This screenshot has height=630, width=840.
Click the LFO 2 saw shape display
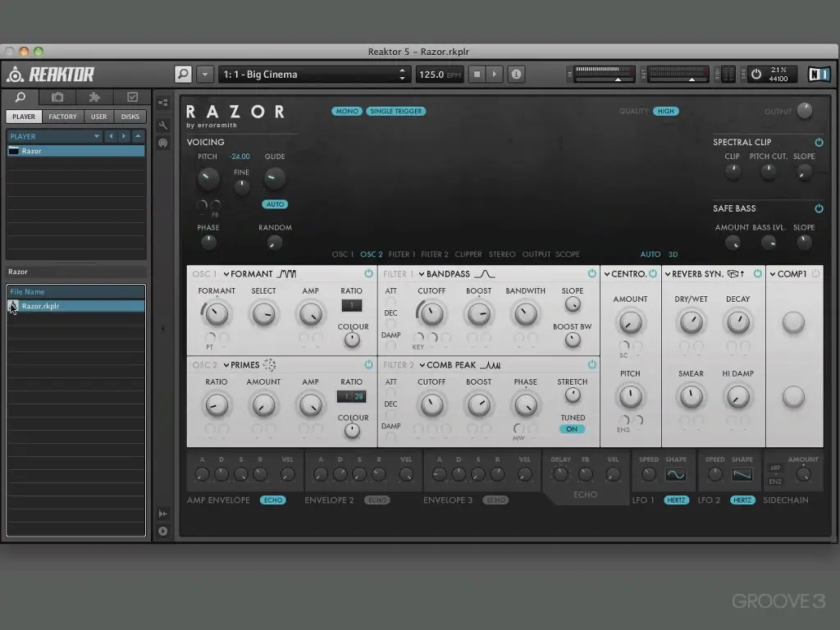(x=742, y=475)
